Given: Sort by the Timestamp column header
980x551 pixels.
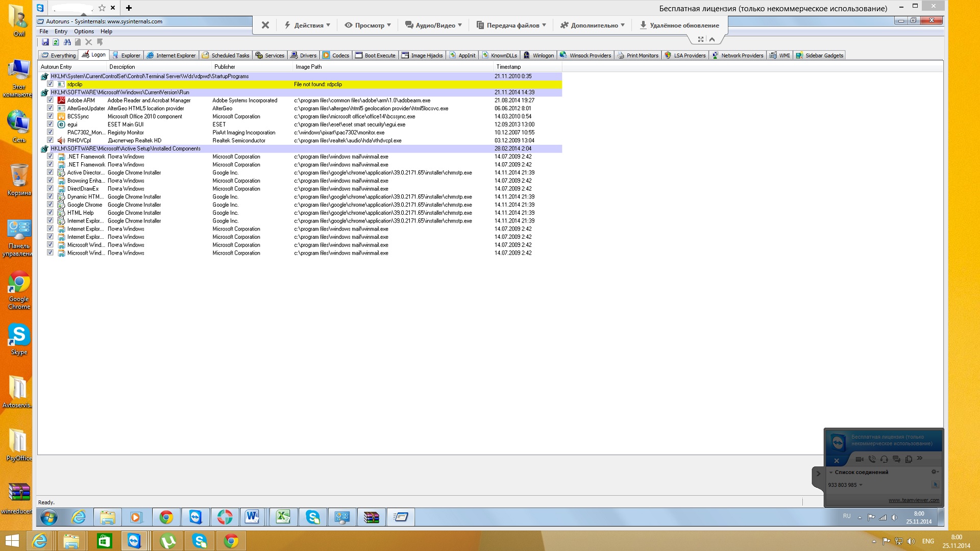Looking at the screenshot, I should 527,67.
